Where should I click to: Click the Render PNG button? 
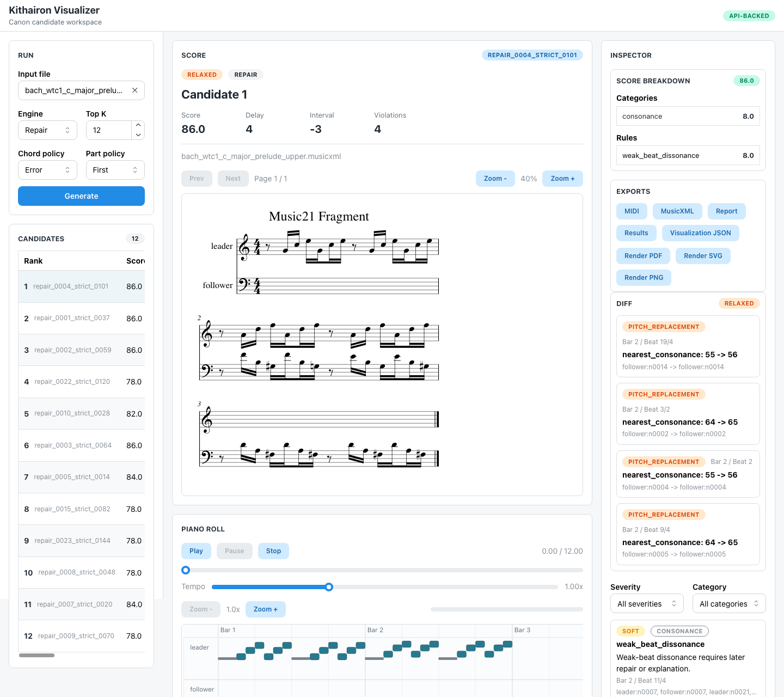point(644,278)
